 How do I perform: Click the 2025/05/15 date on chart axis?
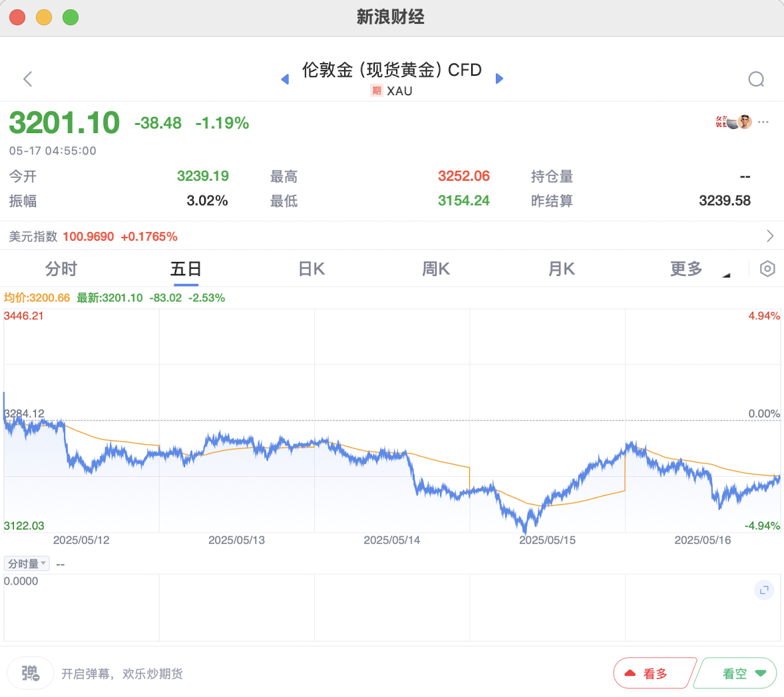548,540
